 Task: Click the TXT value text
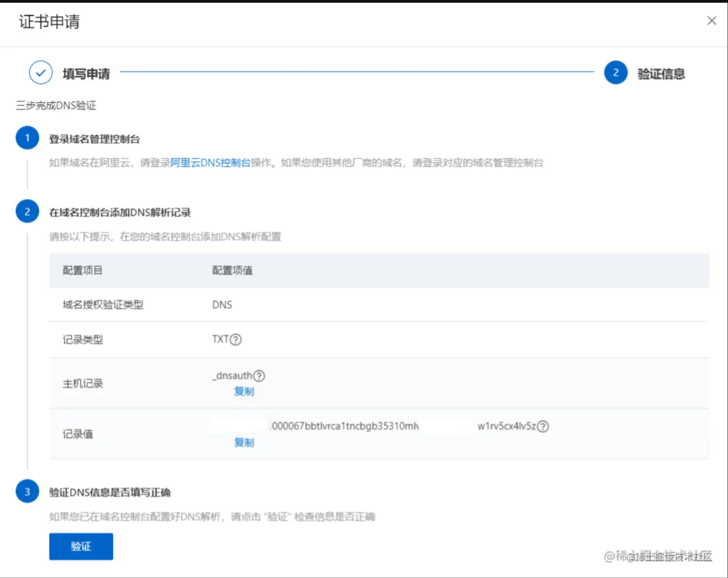pos(221,339)
